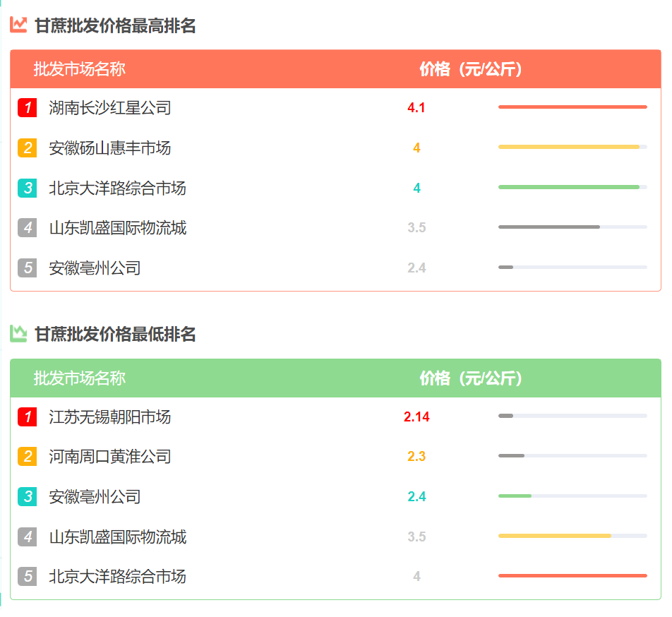672x617 pixels.
Task: Select 北京大洋路综合市场 in the lowest ranking table
Action: (117, 576)
